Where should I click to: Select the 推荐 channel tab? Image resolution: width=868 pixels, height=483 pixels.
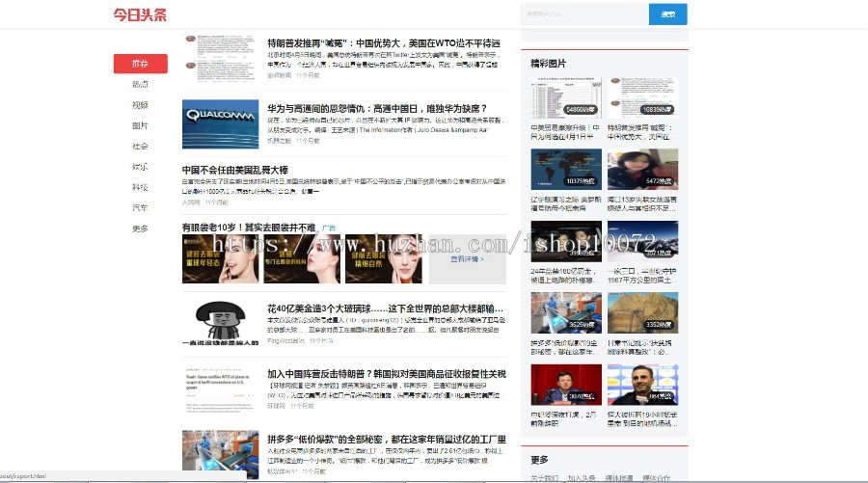(x=140, y=64)
